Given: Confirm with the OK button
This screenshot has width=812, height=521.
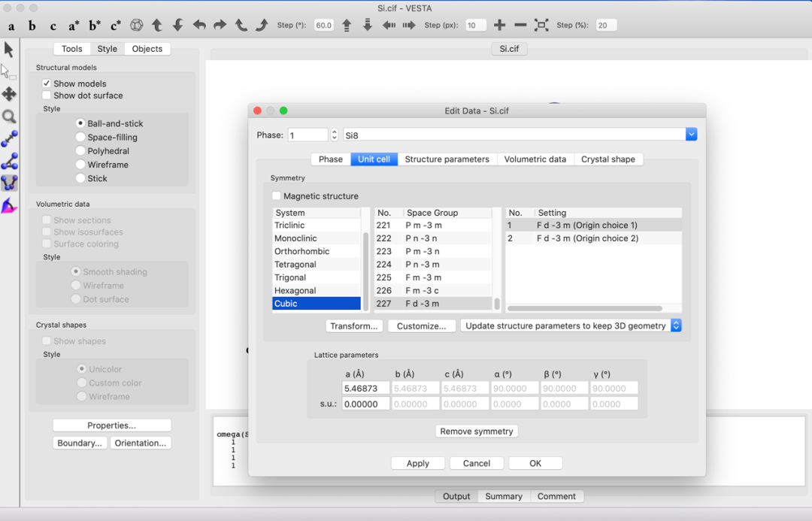Looking at the screenshot, I should [535, 463].
